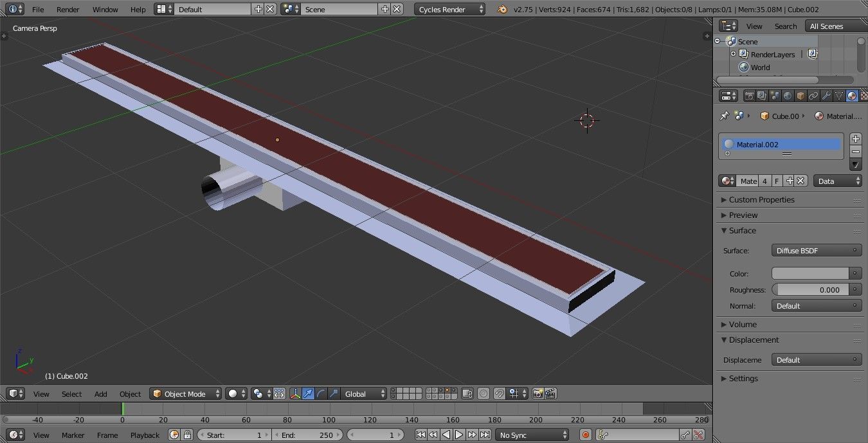Open the Help menu
Screen dimensions: 868x443
pyautogui.click(x=138, y=9)
